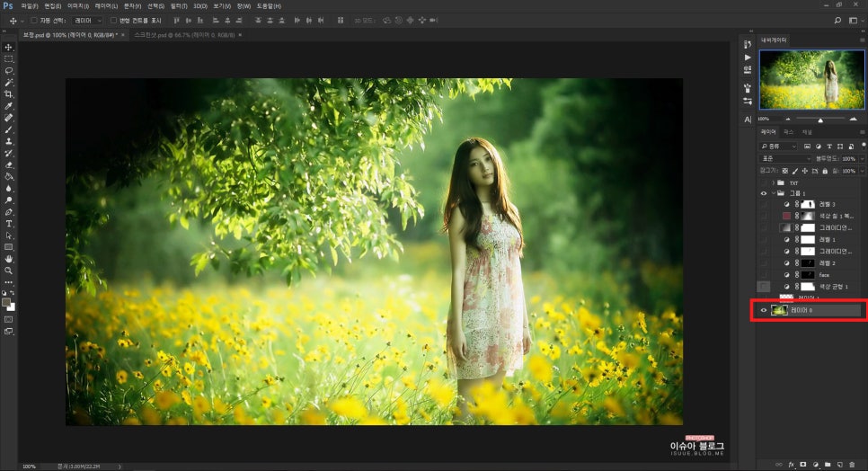The width and height of the screenshot is (868, 471).
Task: Open the 필터(T) menu
Action: 179,6
